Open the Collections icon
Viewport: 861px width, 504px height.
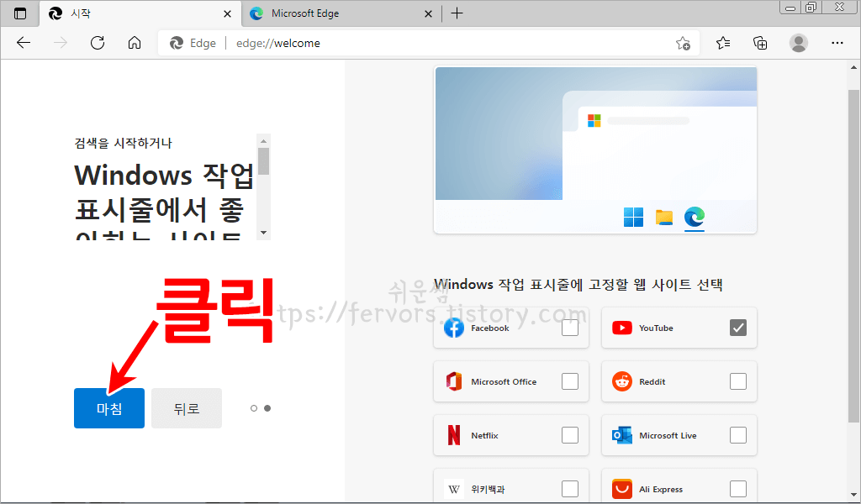point(760,43)
